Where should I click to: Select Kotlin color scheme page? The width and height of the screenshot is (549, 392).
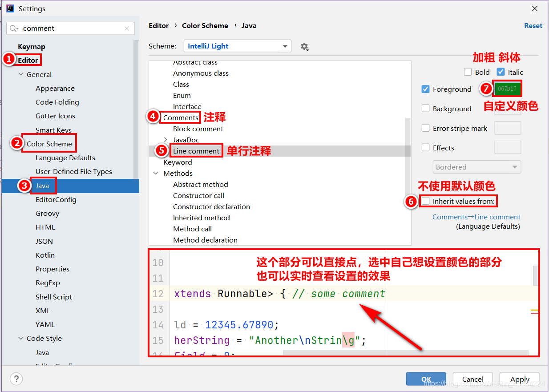[45, 255]
